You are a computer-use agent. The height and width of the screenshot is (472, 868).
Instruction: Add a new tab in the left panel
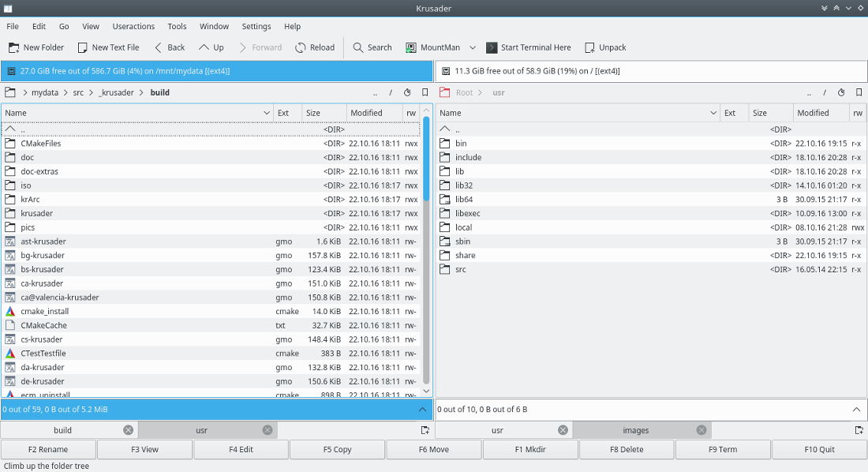coord(425,430)
